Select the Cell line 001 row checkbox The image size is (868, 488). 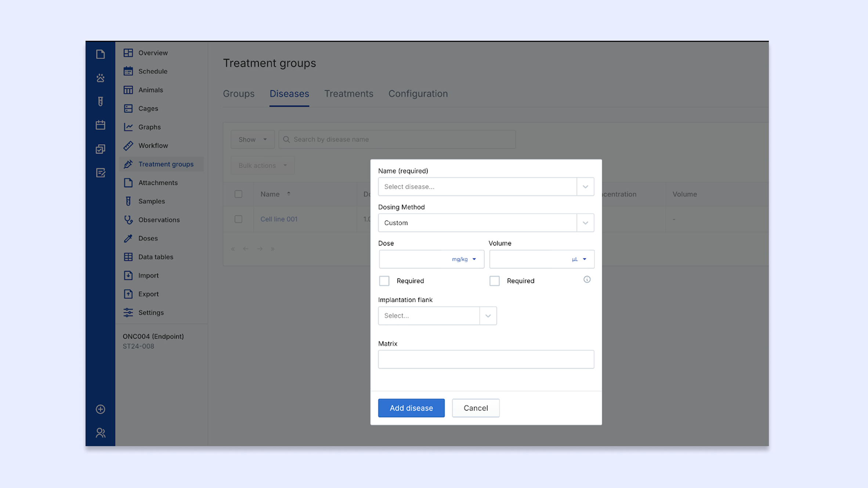[x=238, y=219]
